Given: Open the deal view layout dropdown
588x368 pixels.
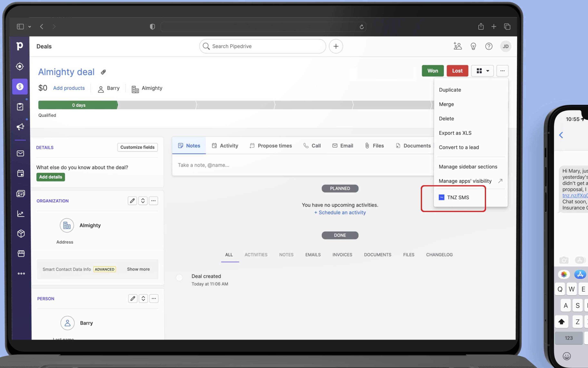Looking at the screenshot, I should click(482, 71).
